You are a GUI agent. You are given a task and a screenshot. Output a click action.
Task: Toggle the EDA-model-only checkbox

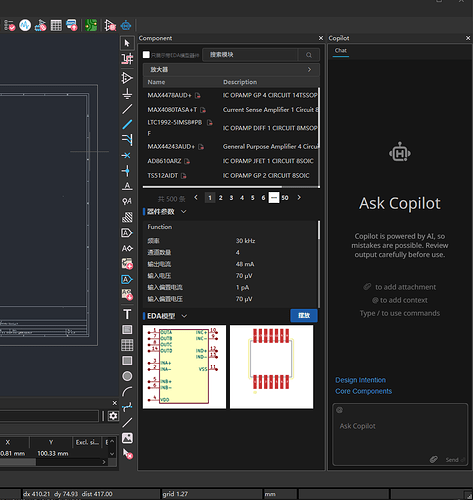click(x=146, y=55)
